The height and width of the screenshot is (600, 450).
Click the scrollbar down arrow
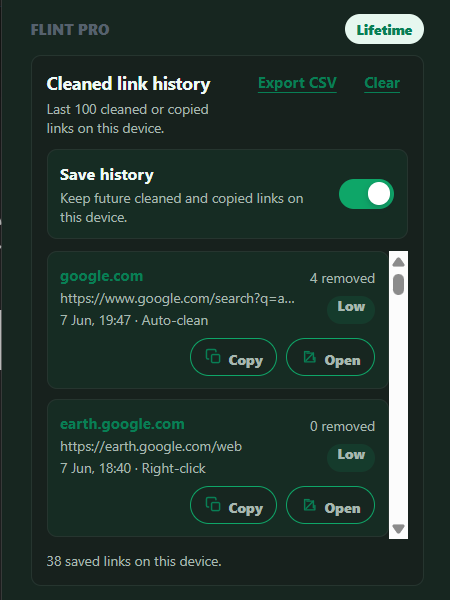[x=398, y=528]
